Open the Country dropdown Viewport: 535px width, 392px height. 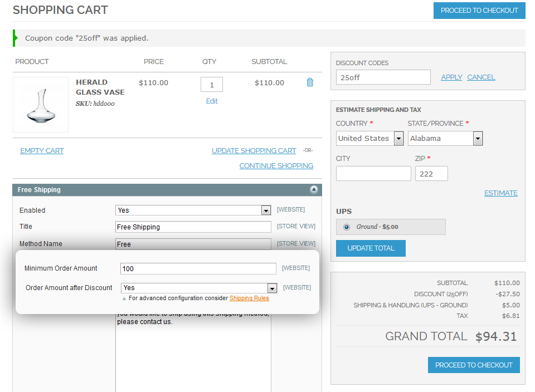pyautogui.click(x=369, y=139)
